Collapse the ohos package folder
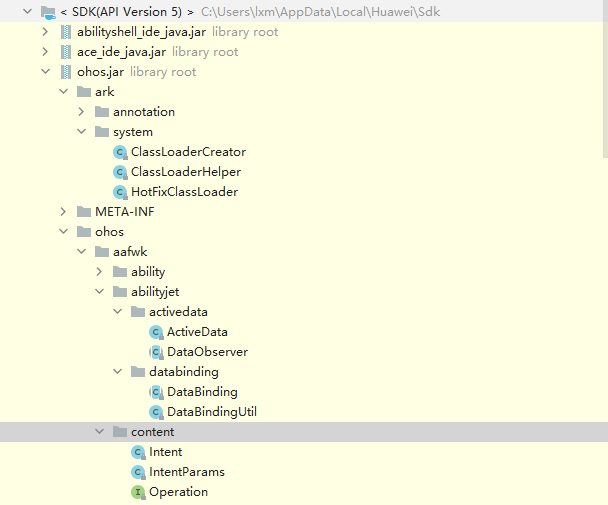The width and height of the screenshot is (608, 505). pyautogui.click(x=64, y=232)
